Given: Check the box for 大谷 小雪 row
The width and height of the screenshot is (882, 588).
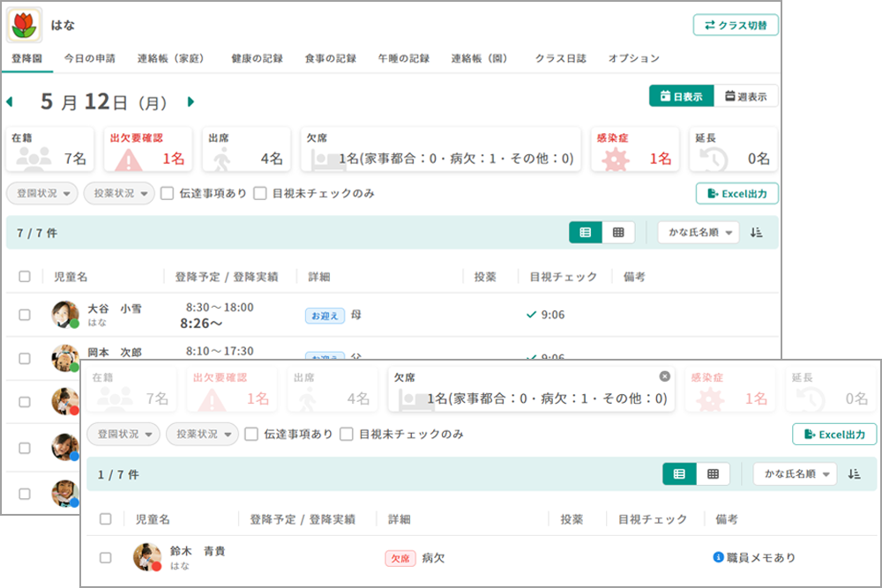Looking at the screenshot, I should pos(25,315).
